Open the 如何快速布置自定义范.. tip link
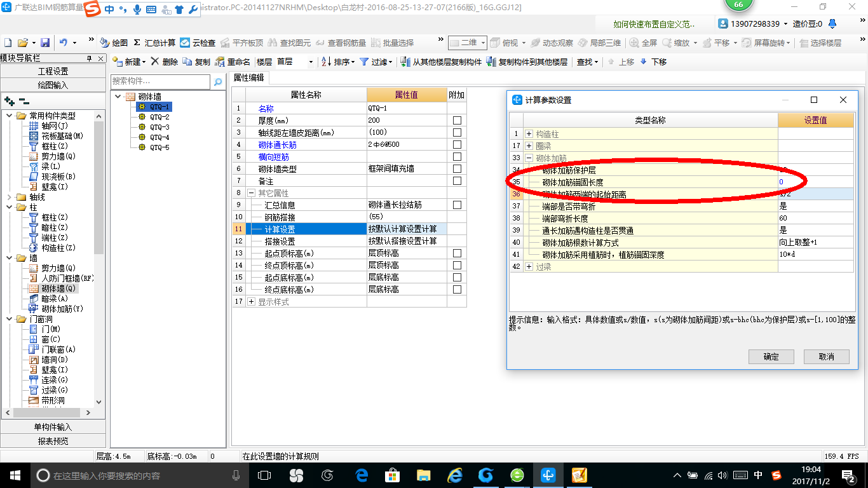The width and height of the screenshot is (868, 488). point(654,24)
